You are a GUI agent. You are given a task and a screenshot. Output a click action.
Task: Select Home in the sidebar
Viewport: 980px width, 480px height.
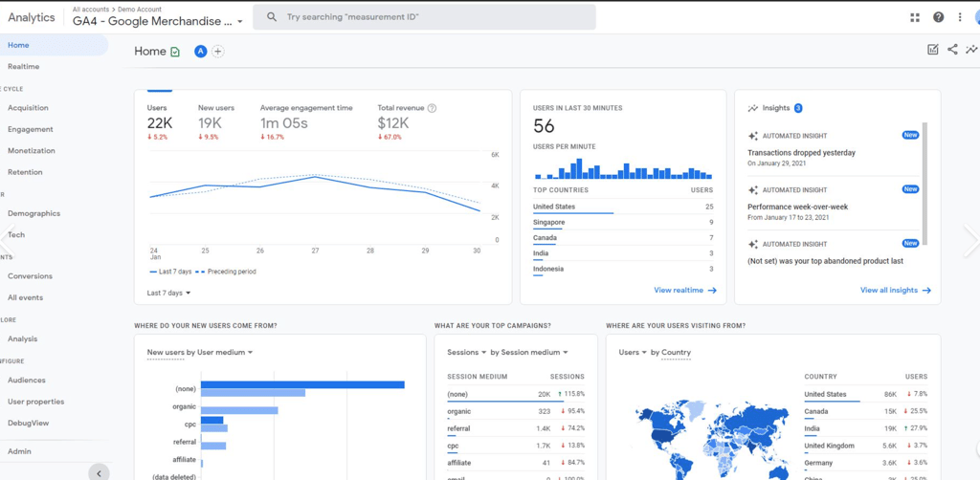(x=54, y=45)
